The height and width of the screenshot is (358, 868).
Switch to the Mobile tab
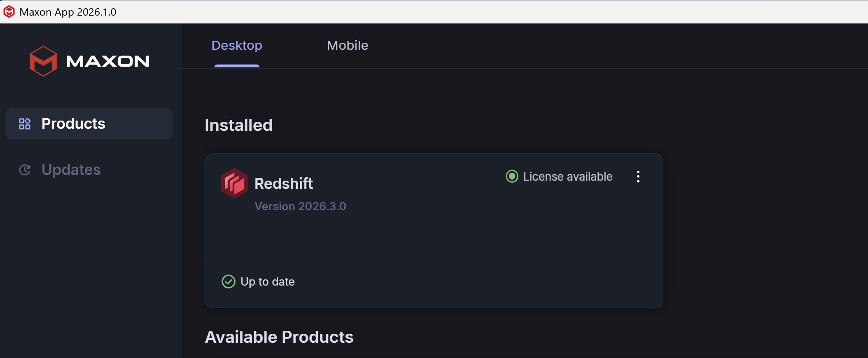pyautogui.click(x=348, y=46)
